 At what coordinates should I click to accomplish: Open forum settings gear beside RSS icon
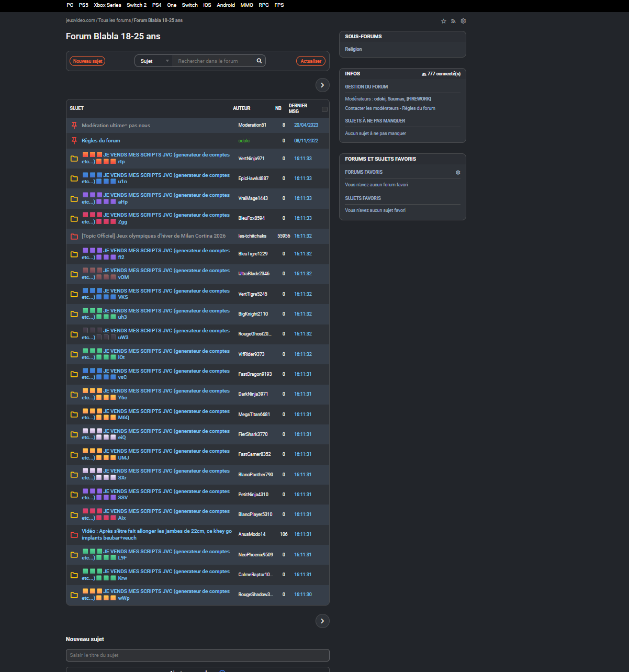tap(463, 21)
